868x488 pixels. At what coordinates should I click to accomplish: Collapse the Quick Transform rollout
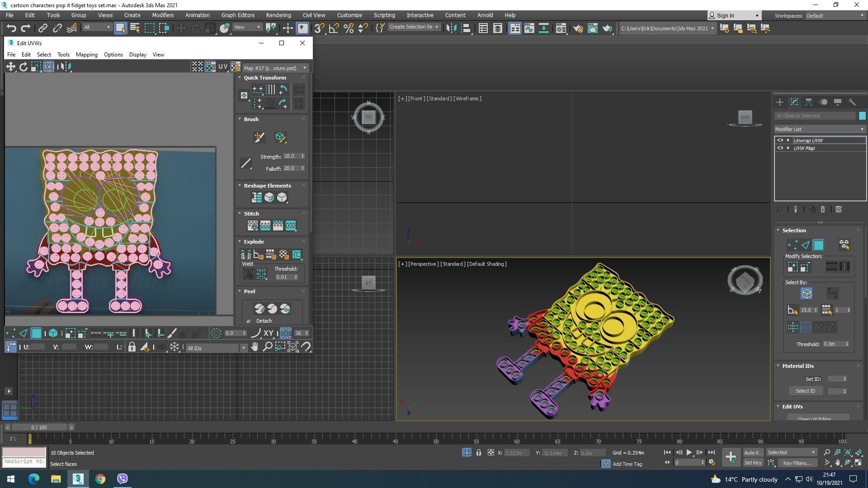pos(240,78)
